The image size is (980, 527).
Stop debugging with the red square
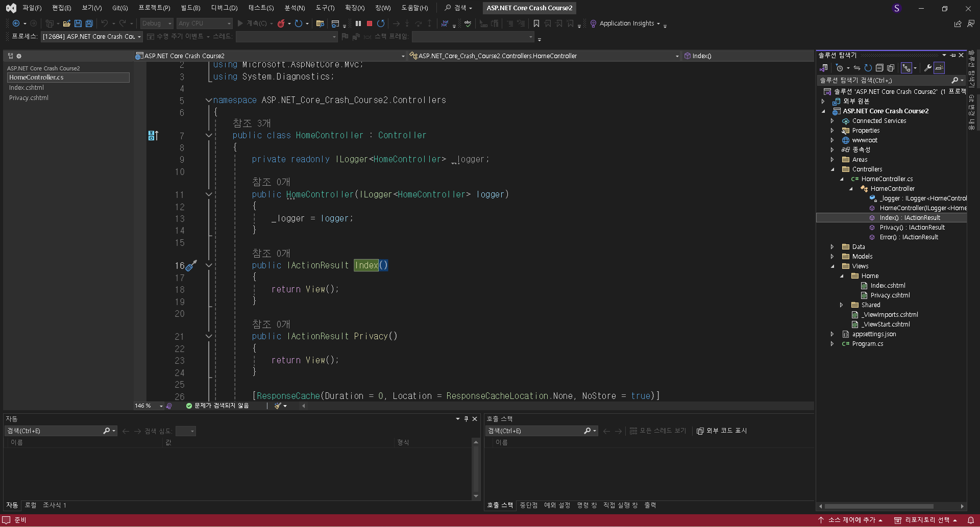coord(370,23)
